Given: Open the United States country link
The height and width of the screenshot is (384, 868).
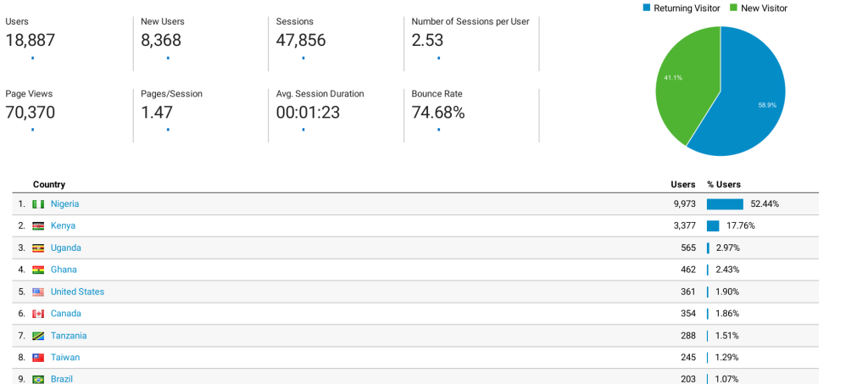Looking at the screenshot, I should pyautogui.click(x=77, y=292).
